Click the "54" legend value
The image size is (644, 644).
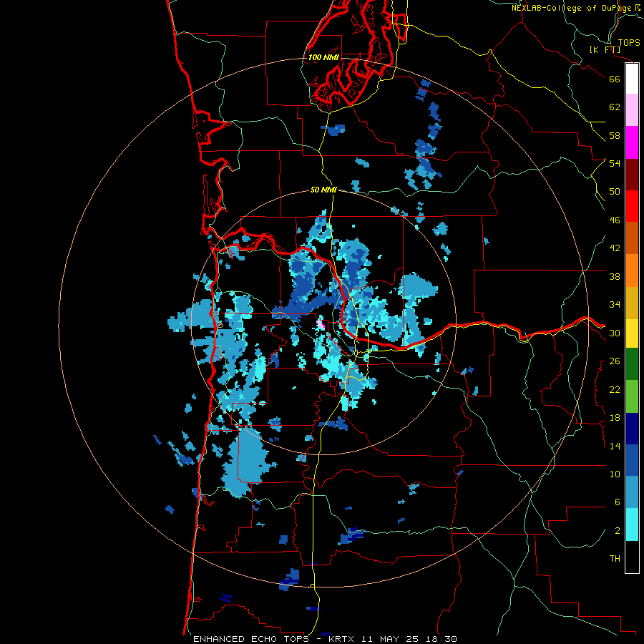pyautogui.click(x=615, y=163)
